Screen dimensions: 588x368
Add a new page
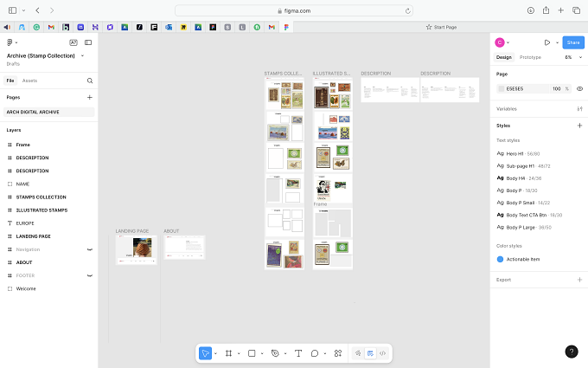tap(90, 97)
